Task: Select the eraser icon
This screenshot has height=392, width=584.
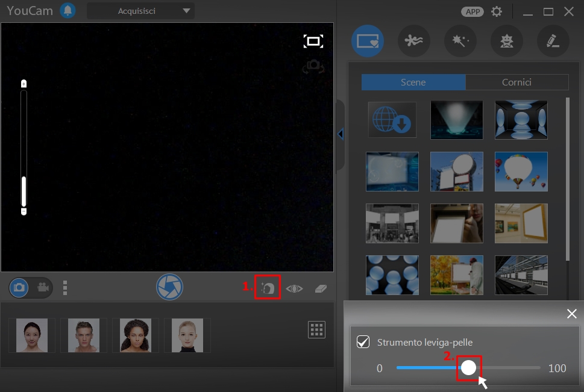Action: 321,288
